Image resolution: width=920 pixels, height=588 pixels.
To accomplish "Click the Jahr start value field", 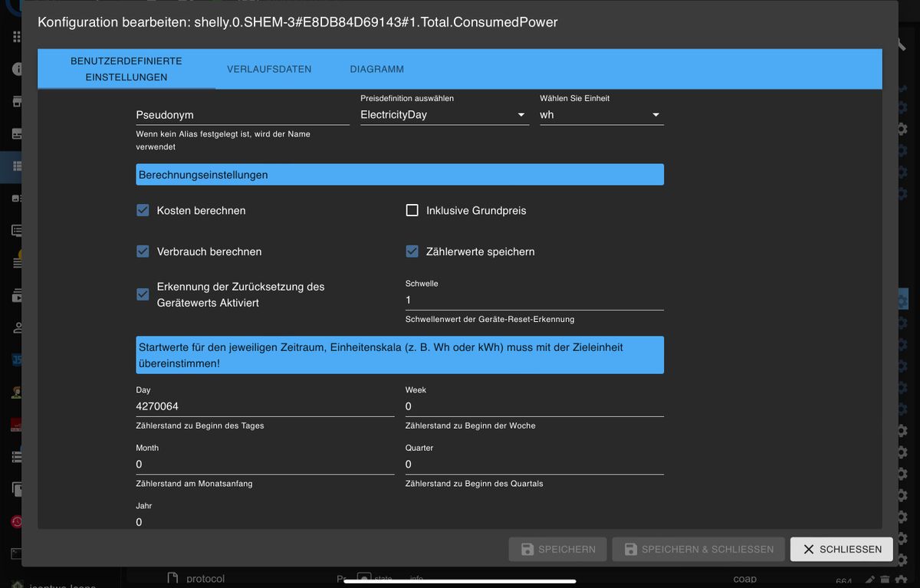I will pyautogui.click(x=264, y=521).
